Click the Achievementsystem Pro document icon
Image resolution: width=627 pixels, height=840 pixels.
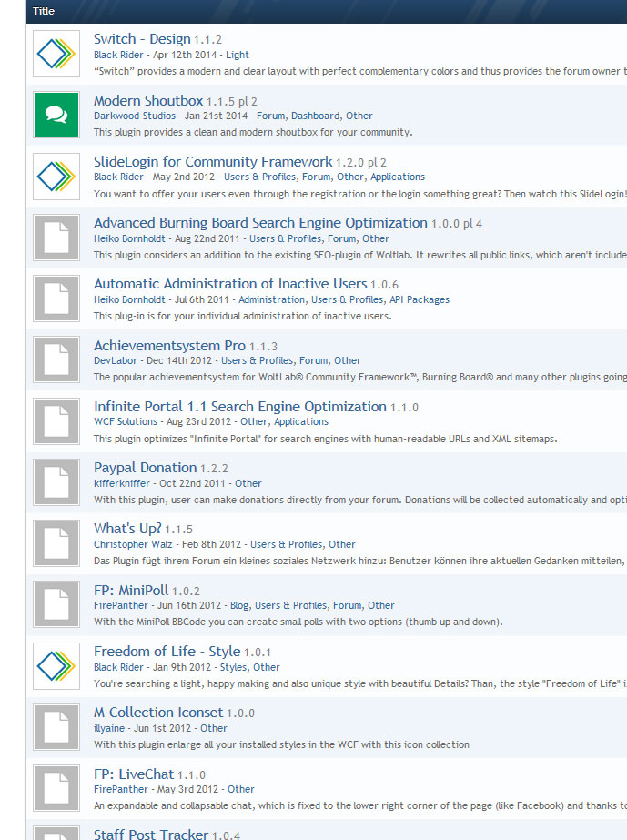pyautogui.click(x=56, y=359)
